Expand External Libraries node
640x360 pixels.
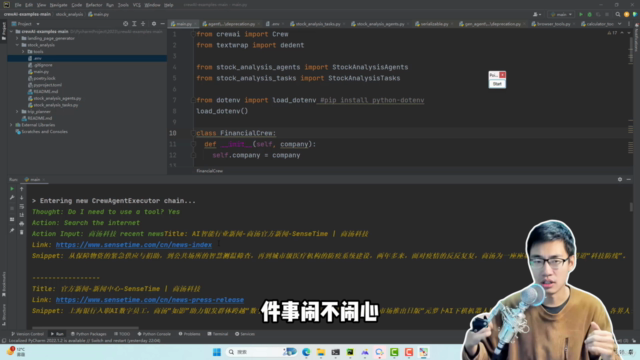click(11, 125)
